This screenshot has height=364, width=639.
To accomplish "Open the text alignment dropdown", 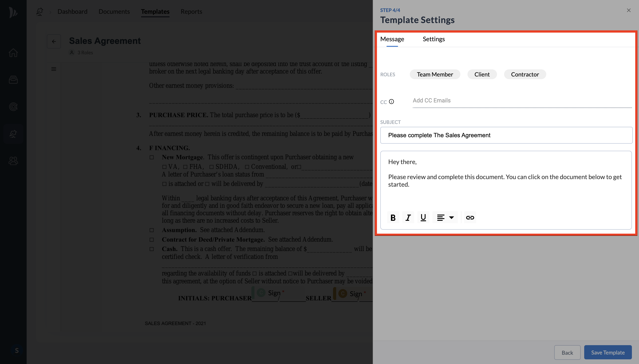I will pos(445,217).
